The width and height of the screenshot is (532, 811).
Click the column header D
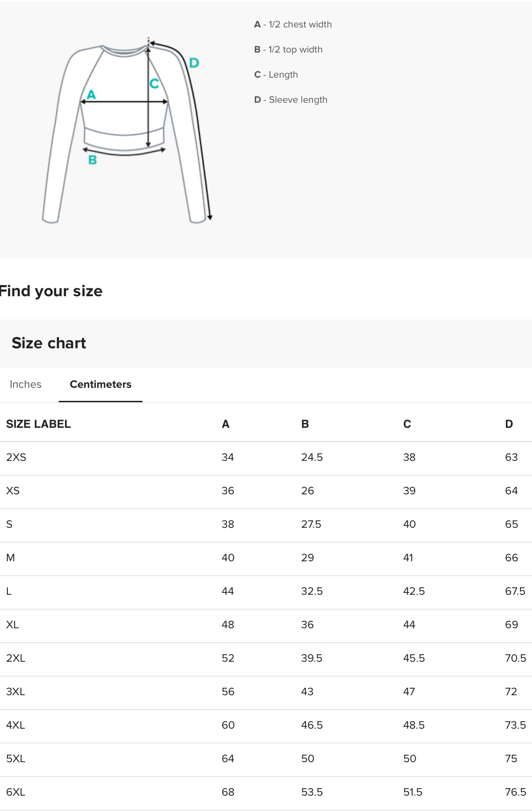click(508, 424)
